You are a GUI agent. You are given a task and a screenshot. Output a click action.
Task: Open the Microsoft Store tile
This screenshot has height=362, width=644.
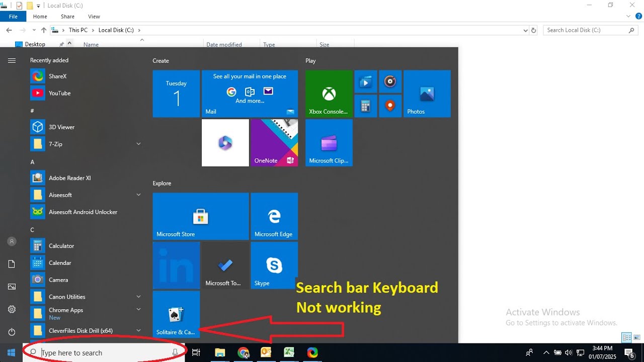[201, 216]
